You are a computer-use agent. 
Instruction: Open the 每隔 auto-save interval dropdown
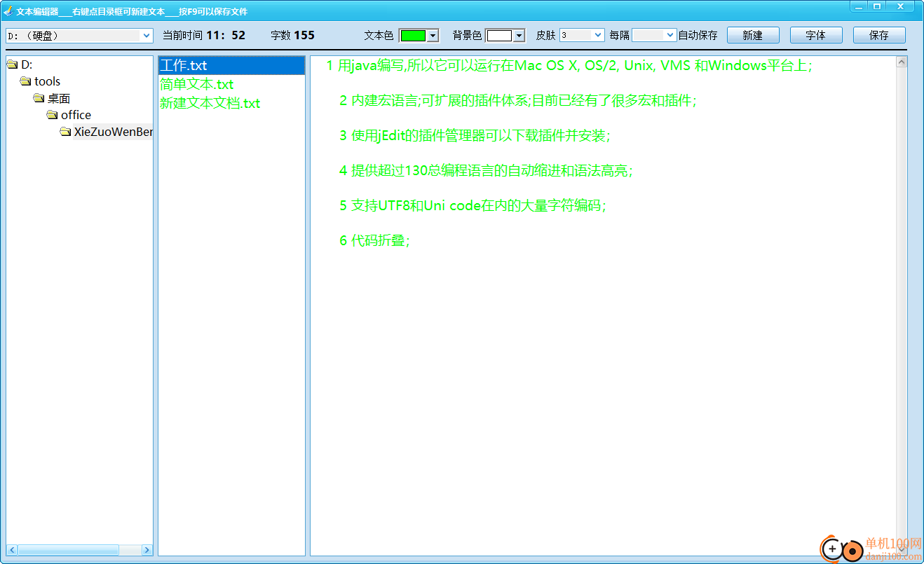click(654, 35)
